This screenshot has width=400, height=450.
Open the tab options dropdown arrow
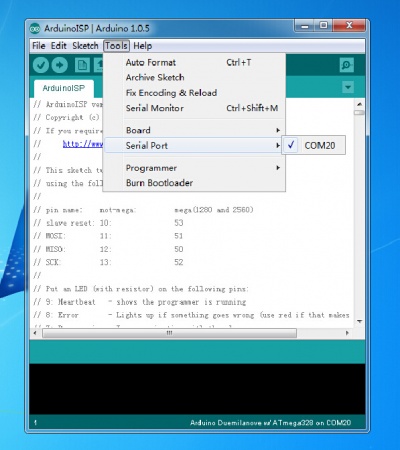coord(348,87)
